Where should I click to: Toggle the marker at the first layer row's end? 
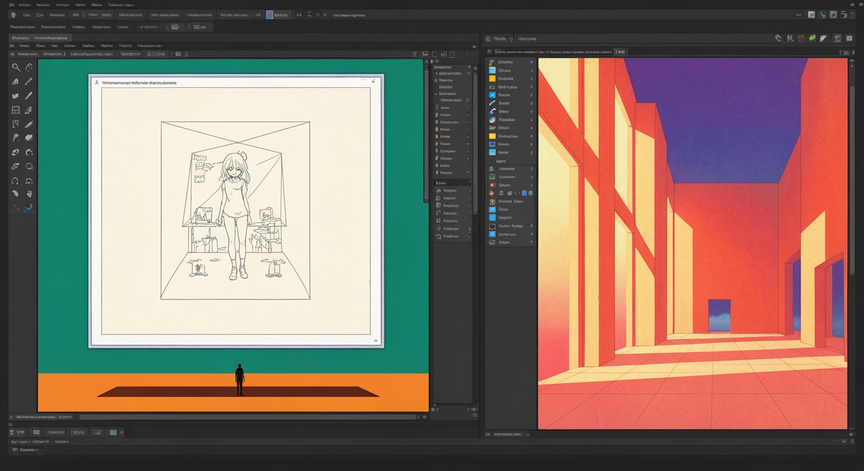(532, 62)
